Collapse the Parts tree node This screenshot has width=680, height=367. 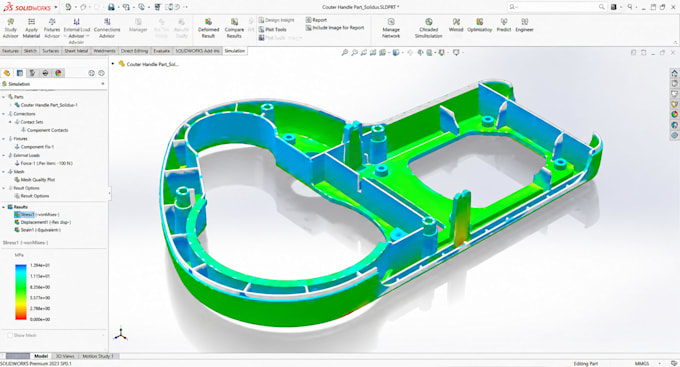pos(4,97)
